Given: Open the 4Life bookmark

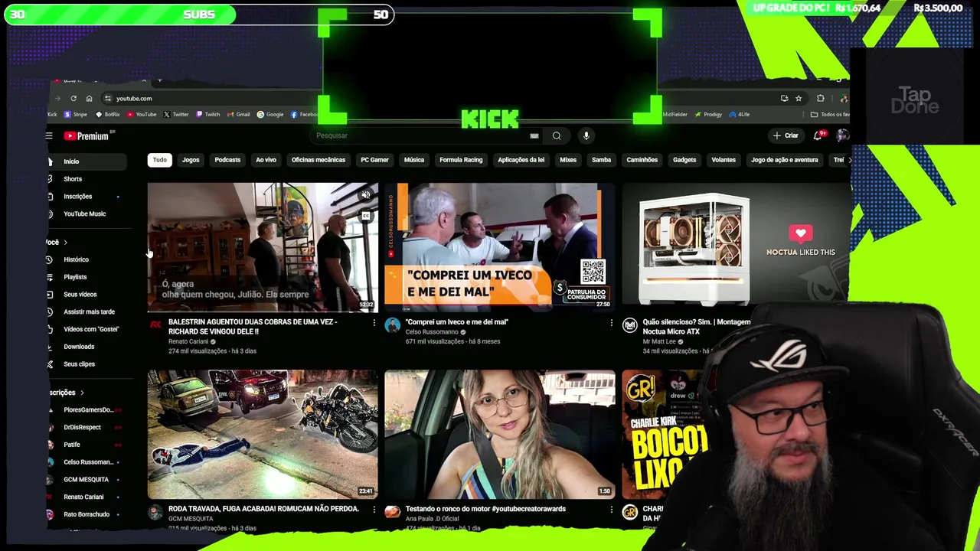Looking at the screenshot, I should pos(740,114).
